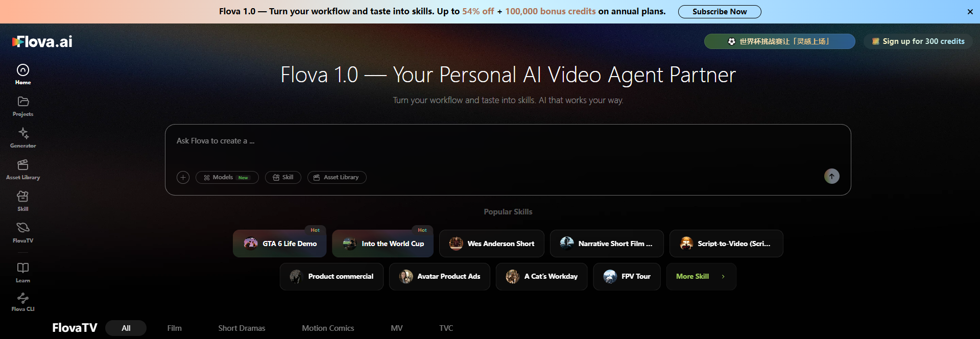Close the promotional banner
980x339 pixels.
pyautogui.click(x=970, y=12)
